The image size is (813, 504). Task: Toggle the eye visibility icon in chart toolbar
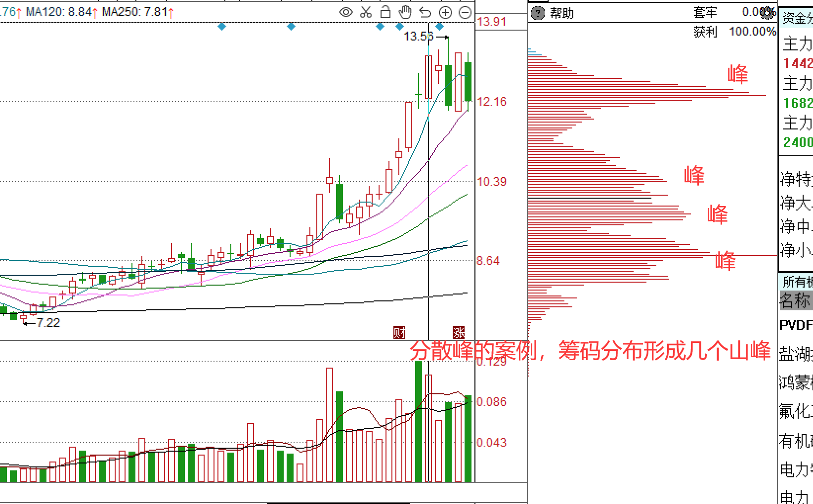click(x=346, y=12)
